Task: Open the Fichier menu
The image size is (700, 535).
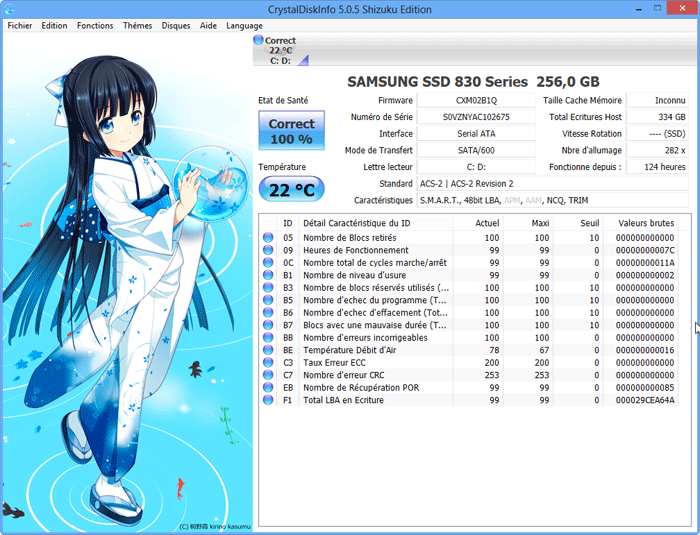Action: [20, 25]
